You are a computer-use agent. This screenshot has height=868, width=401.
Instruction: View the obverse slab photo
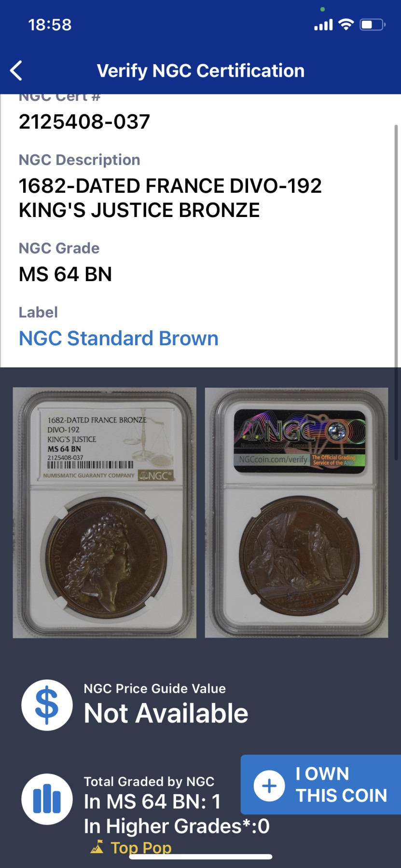point(104,513)
